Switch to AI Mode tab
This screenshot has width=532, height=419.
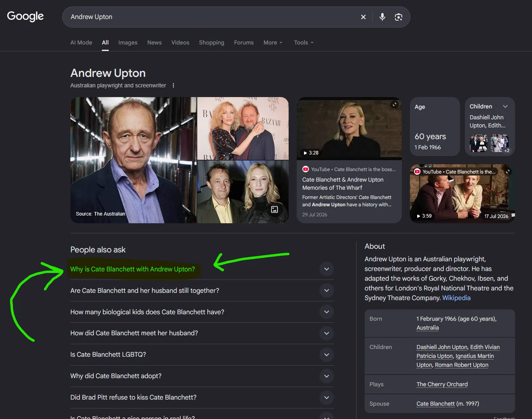[x=81, y=42]
